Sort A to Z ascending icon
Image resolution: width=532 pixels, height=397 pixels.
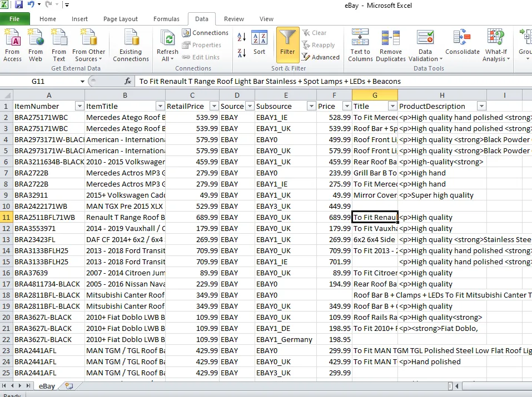pyautogui.click(x=241, y=37)
